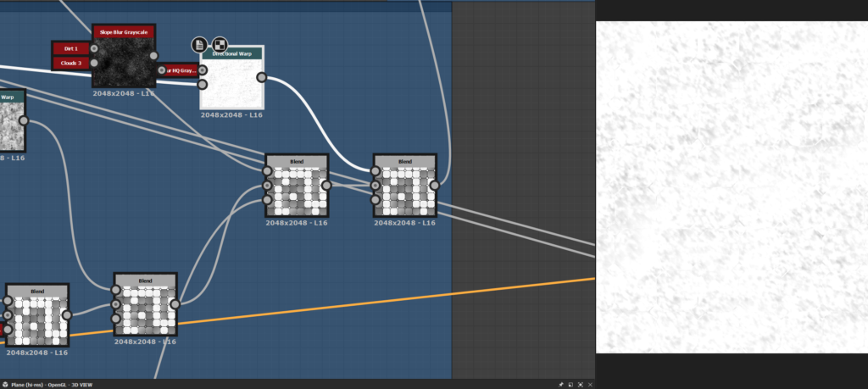This screenshot has height=389, width=868.
Task: Maximize the 3D View panel
Action: tap(581, 385)
